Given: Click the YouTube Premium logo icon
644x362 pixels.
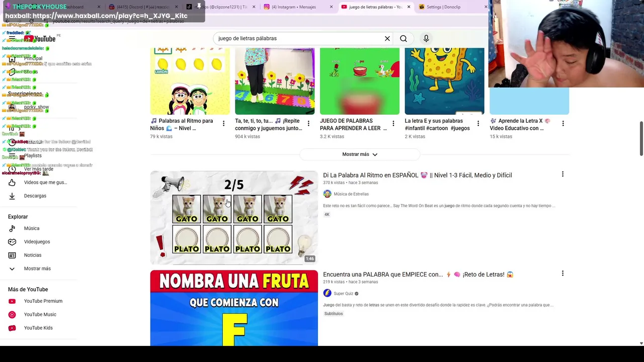Looking at the screenshot, I should [12, 301].
